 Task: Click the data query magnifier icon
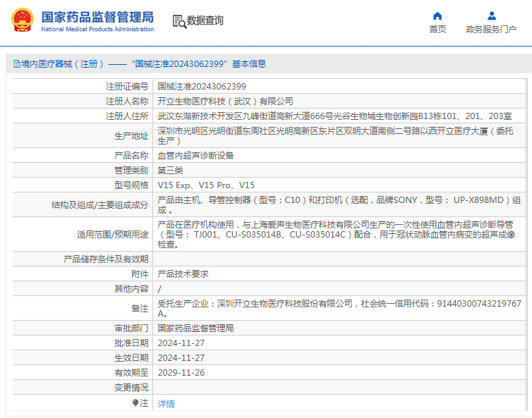tap(179, 21)
